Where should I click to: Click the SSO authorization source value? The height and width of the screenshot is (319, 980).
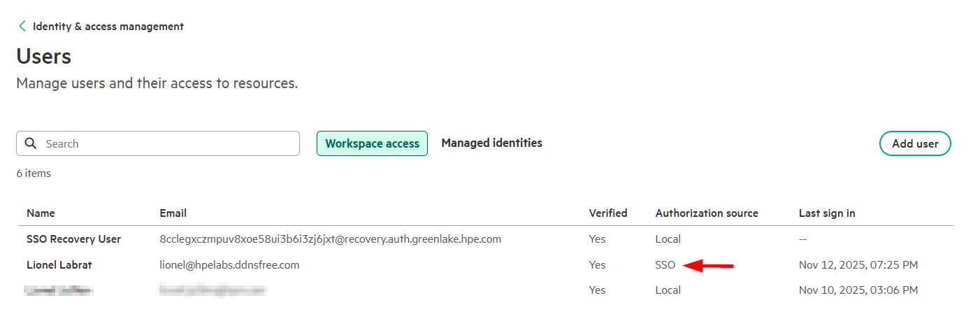click(x=665, y=265)
